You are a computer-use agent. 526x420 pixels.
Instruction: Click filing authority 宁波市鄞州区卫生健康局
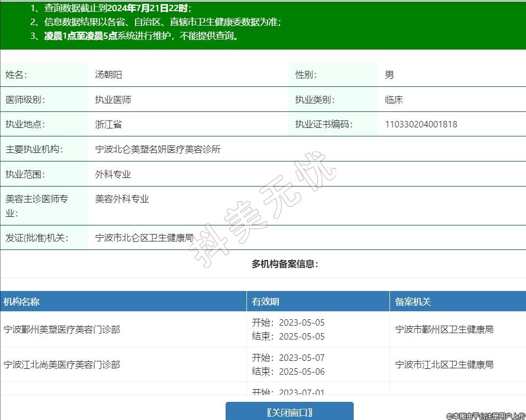pos(444,329)
